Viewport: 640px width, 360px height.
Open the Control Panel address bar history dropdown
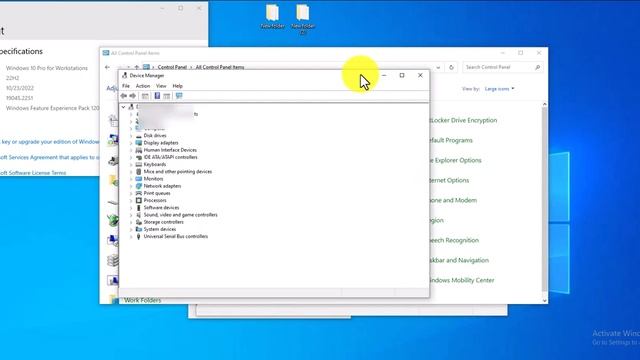[438, 67]
